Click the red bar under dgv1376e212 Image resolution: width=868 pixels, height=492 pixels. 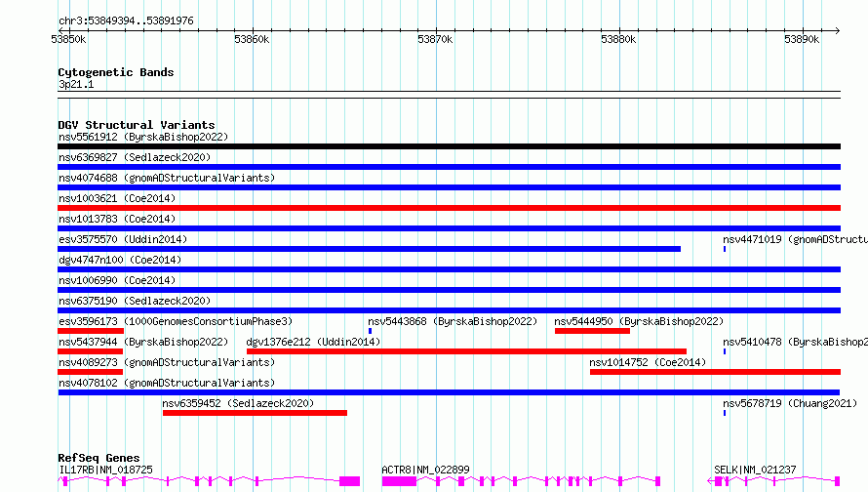[x=466, y=351]
